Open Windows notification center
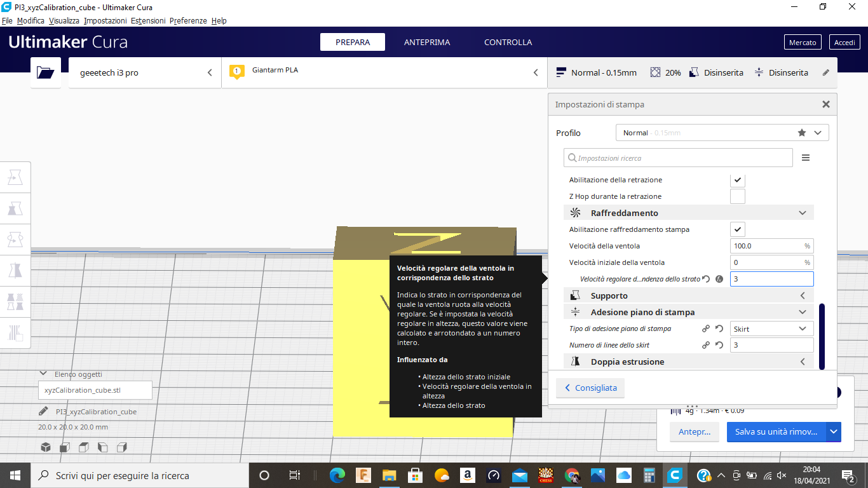The width and height of the screenshot is (868, 488). point(848,475)
